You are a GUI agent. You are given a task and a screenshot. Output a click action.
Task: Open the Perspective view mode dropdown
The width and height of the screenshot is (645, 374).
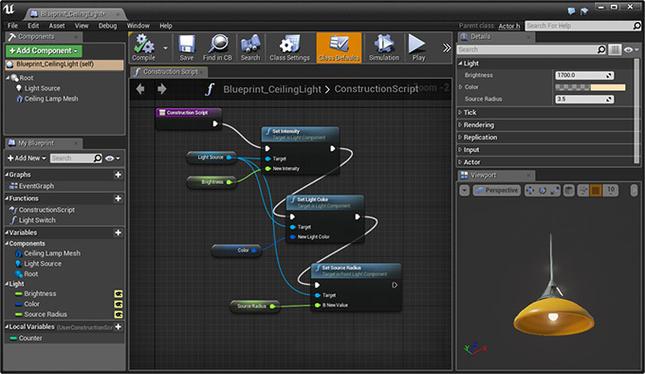pos(497,190)
